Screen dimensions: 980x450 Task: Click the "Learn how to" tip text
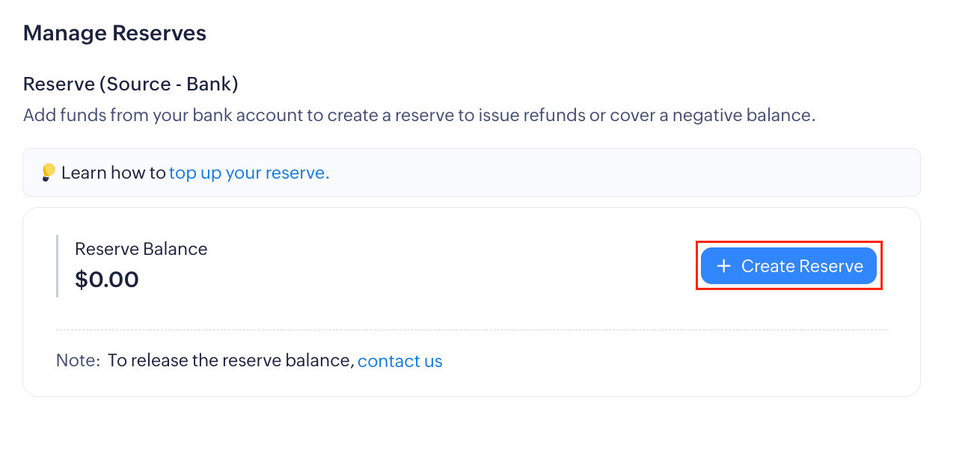[114, 173]
